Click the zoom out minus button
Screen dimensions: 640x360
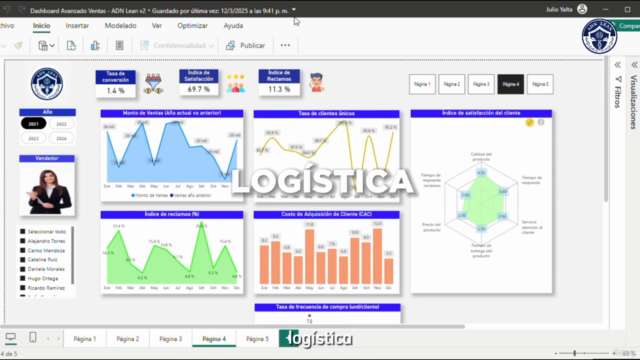(x=556, y=353)
